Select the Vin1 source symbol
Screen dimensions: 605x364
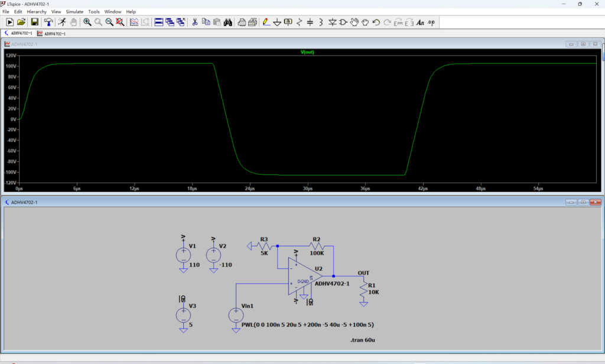pos(236,316)
